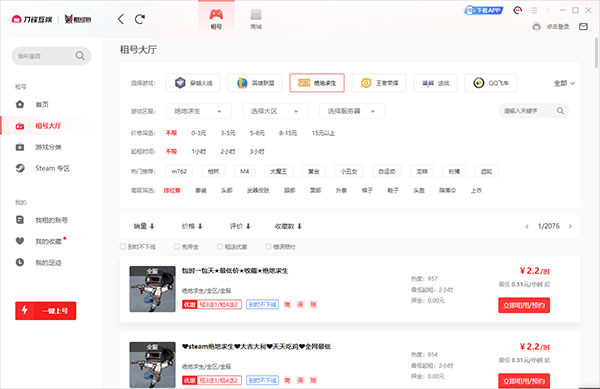Open 我的足迹 clock item

pos(49,263)
